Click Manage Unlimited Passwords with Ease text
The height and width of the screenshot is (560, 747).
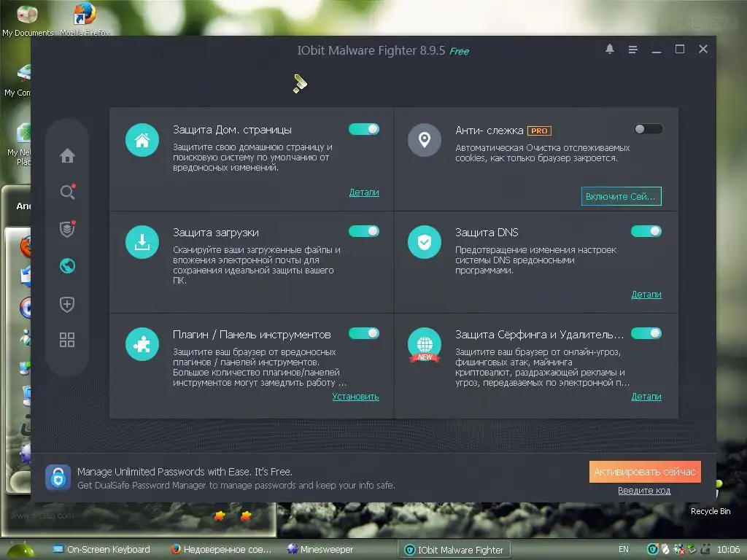pyautogui.click(x=185, y=472)
